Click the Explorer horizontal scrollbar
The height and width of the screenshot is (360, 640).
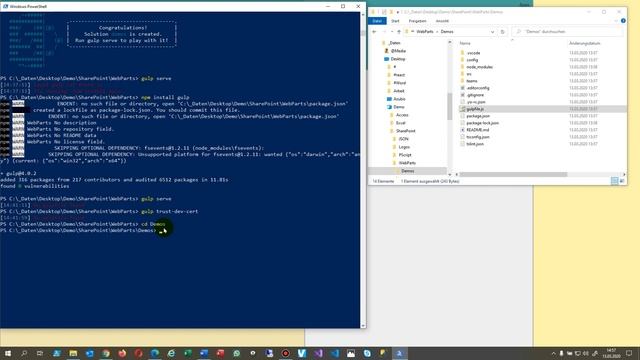tap(513, 174)
